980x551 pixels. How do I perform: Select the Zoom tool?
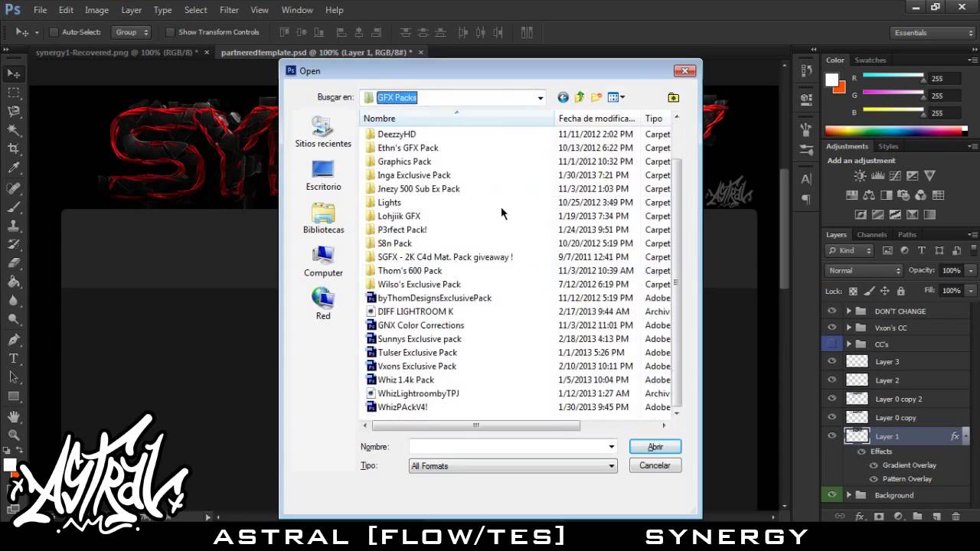pos(14,435)
